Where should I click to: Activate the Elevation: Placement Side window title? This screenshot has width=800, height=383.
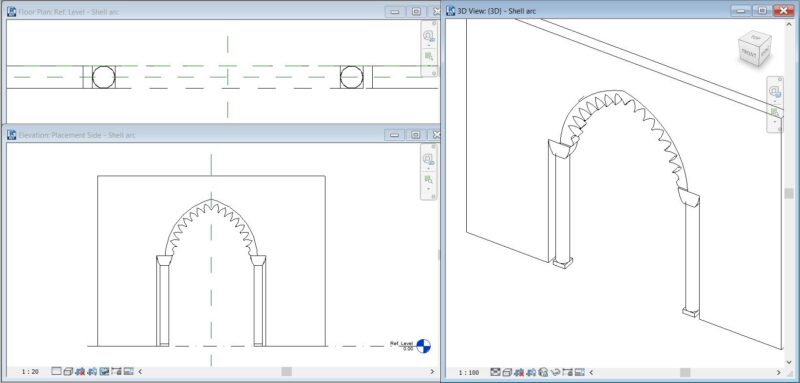[x=77, y=135]
